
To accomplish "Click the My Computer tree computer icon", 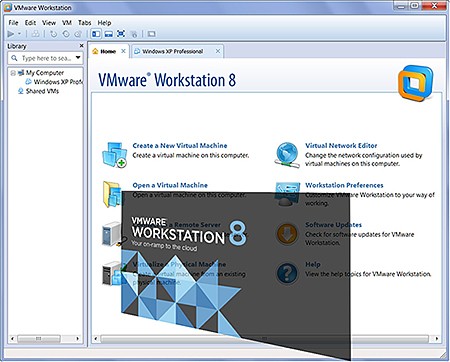I will [x=21, y=72].
